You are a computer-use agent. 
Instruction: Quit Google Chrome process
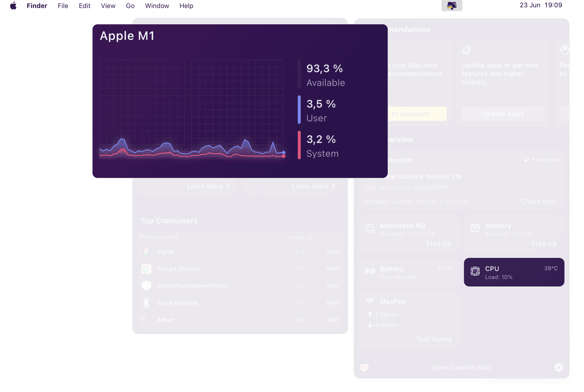332,268
